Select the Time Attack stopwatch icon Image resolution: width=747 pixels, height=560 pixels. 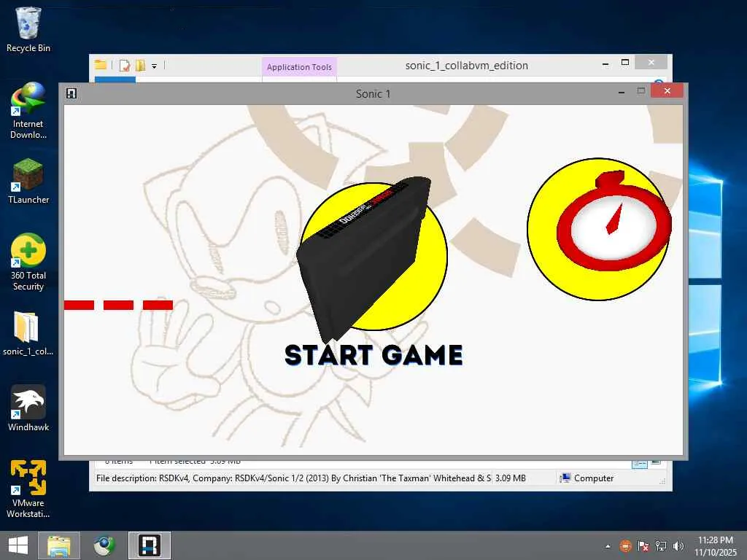click(600, 229)
